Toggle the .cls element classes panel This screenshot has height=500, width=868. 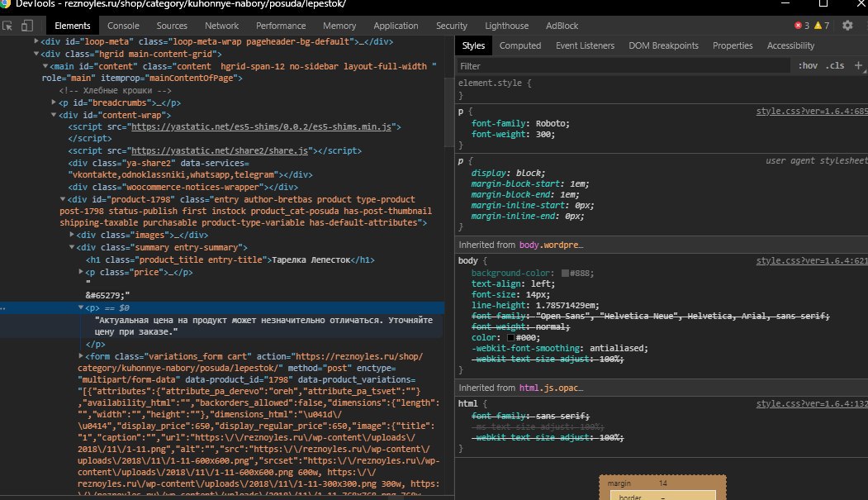[835, 65]
